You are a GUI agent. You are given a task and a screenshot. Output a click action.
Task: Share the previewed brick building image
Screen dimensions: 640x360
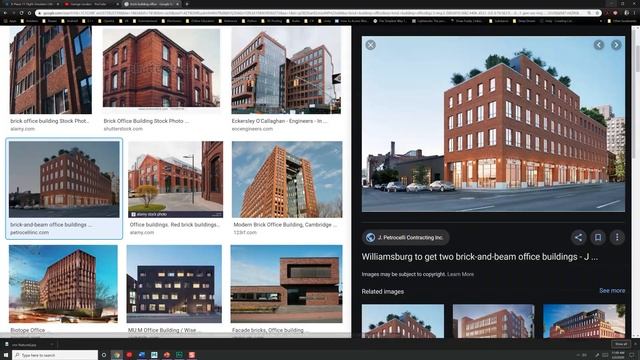coord(578,237)
